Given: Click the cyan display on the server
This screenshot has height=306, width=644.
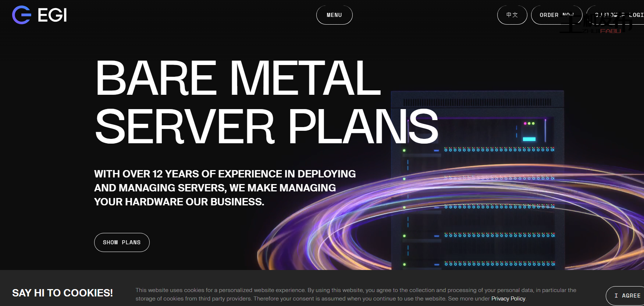Looking at the screenshot, I should click(x=529, y=139).
